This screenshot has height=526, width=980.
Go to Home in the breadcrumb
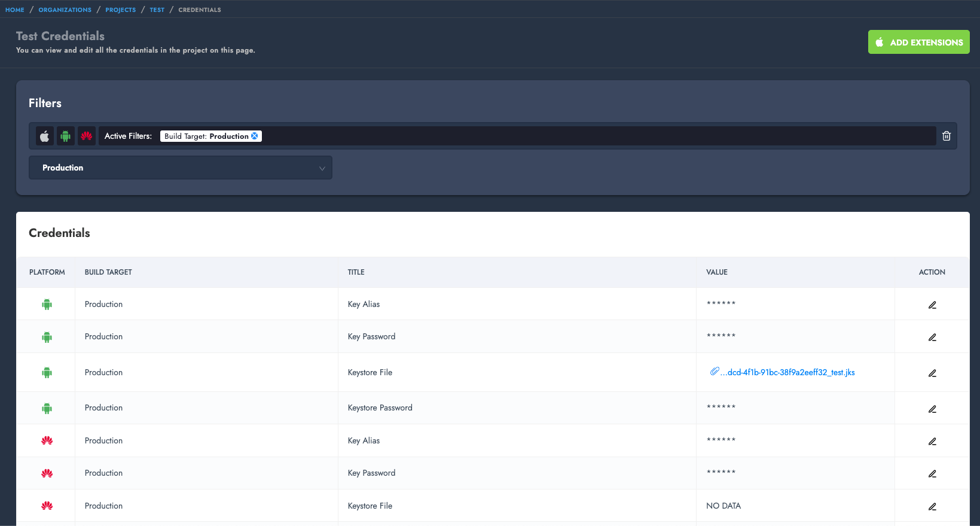(15, 10)
